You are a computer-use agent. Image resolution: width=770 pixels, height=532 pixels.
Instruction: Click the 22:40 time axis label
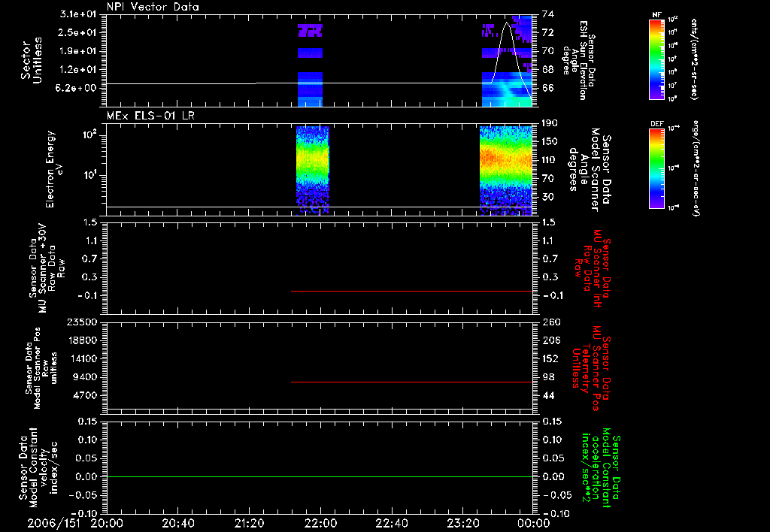pyautogui.click(x=391, y=523)
